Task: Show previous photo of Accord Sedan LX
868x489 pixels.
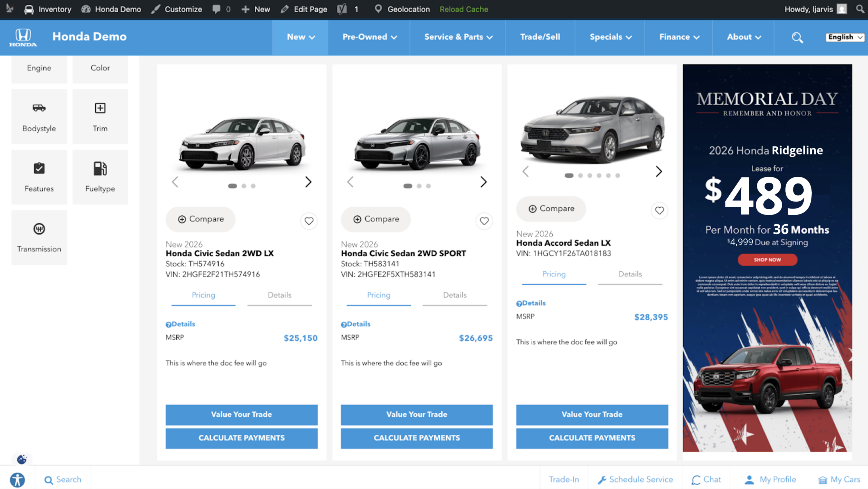Action: 526,171
